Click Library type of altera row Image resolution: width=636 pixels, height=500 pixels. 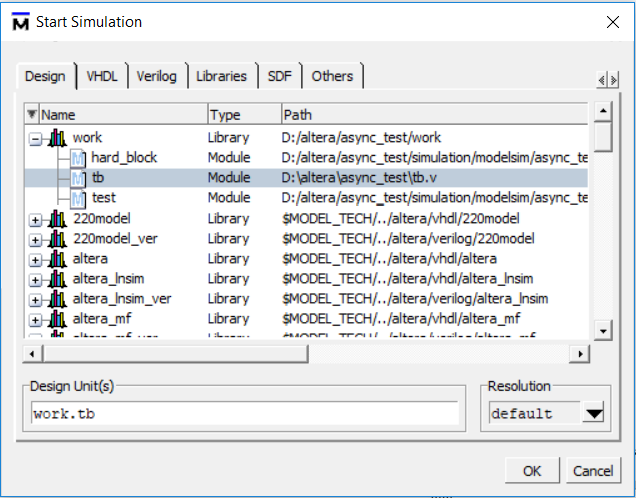[228, 259]
